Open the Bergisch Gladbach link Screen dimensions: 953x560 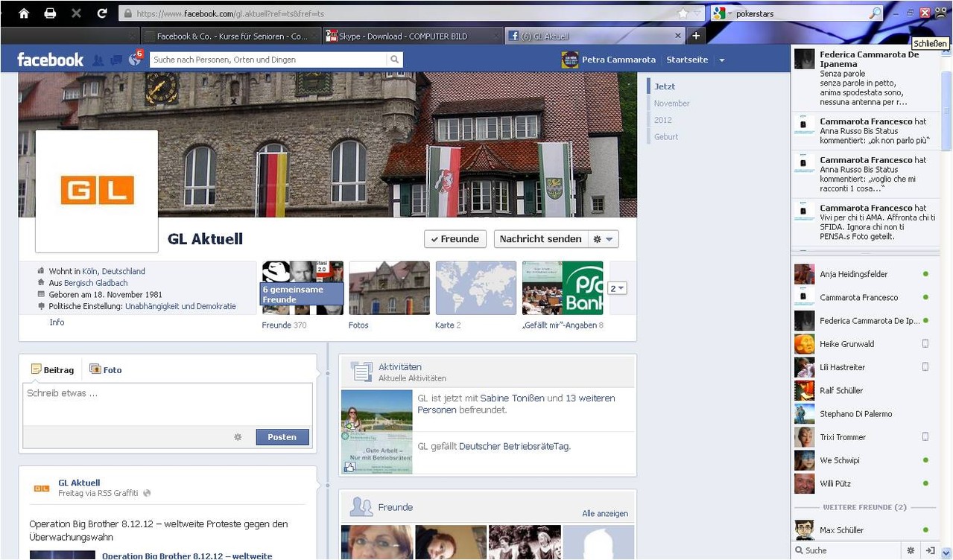coord(95,283)
